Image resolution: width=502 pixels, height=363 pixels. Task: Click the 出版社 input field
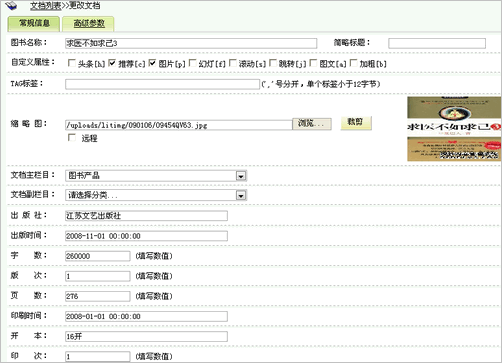click(x=146, y=216)
